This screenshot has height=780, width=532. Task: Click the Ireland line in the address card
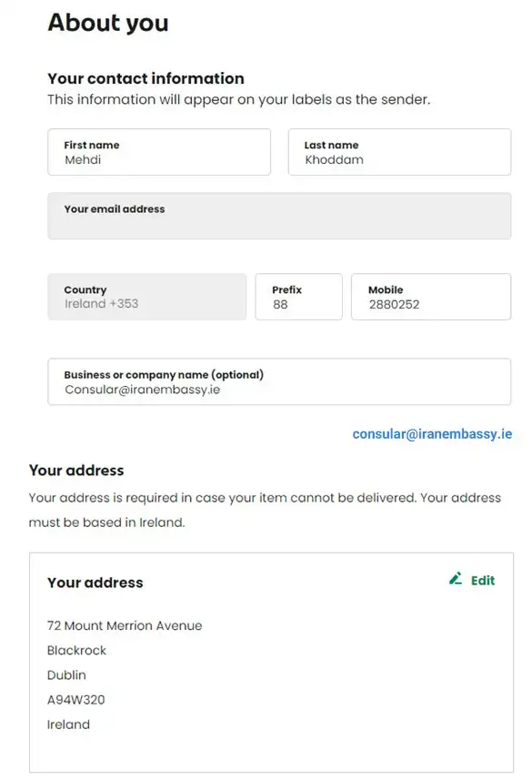click(x=68, y=724)
